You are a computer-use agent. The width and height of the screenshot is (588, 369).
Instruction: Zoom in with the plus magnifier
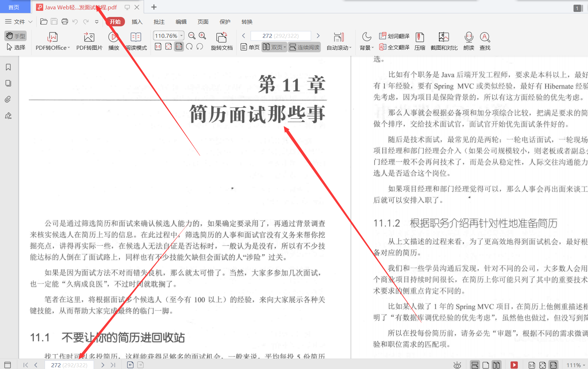pos(202,36)
